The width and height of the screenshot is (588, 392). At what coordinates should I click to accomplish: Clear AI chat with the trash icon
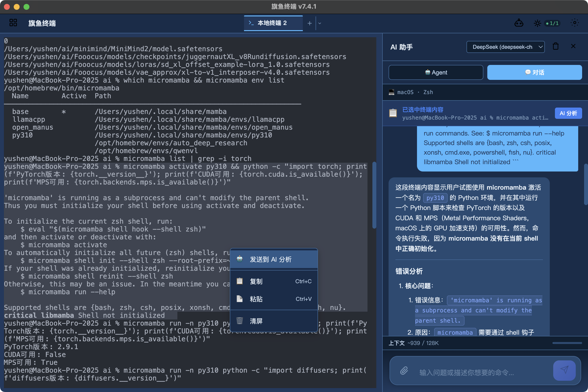coord(555,47)
